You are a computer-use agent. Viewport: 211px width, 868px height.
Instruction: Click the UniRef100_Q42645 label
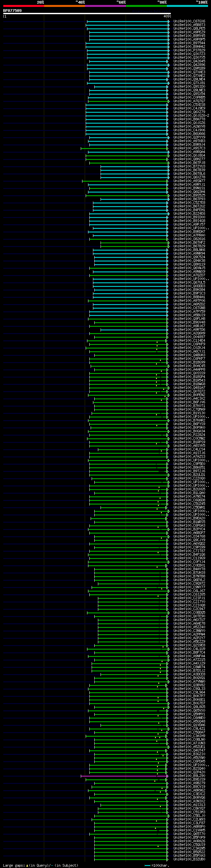189,61
